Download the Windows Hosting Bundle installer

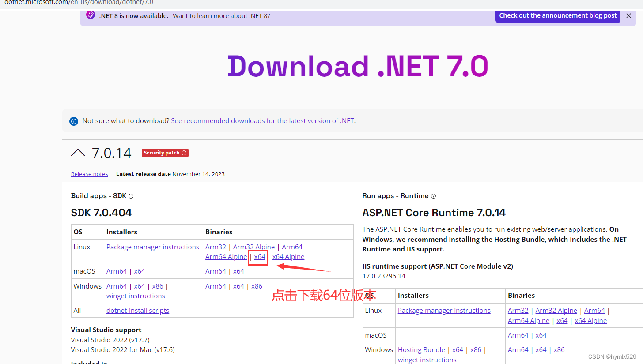[x=421, y=349]
